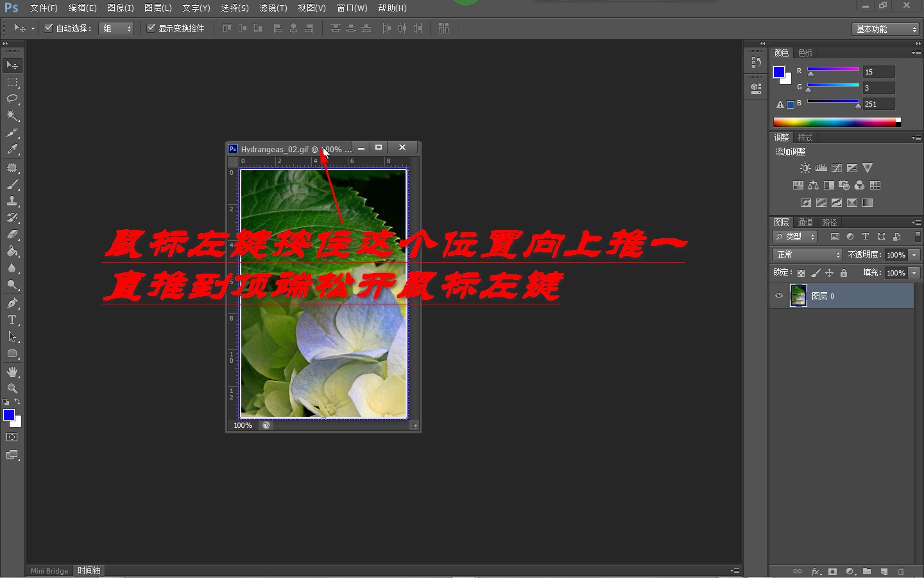The image size is (924, 578).
Task: Select the Zoom tool
Action: pyautogui.click(x=13, y=389)
